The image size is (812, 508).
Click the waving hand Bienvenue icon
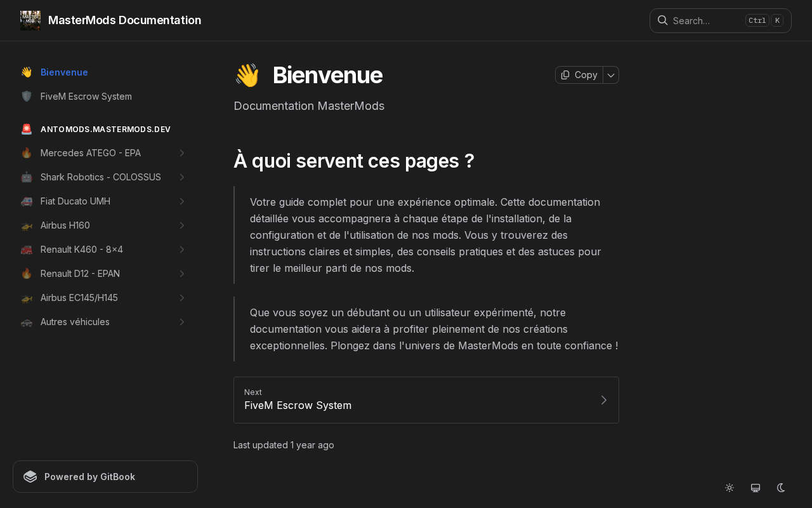click(26, 72)
